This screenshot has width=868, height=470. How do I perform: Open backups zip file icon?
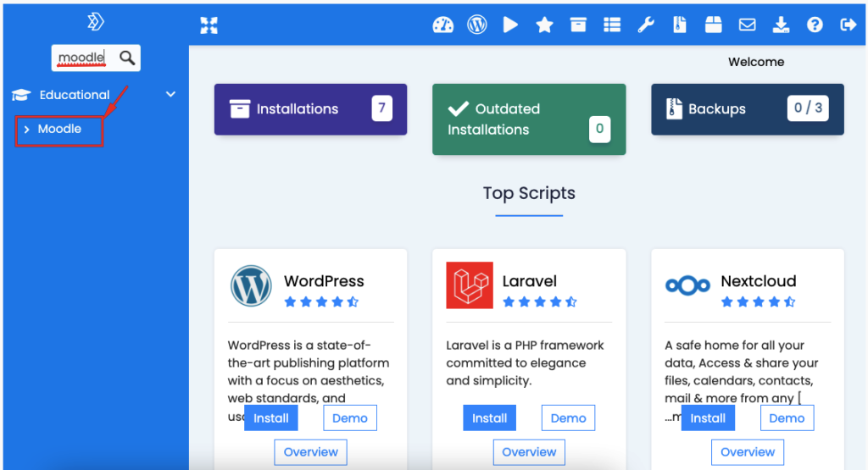pos(679,25)
